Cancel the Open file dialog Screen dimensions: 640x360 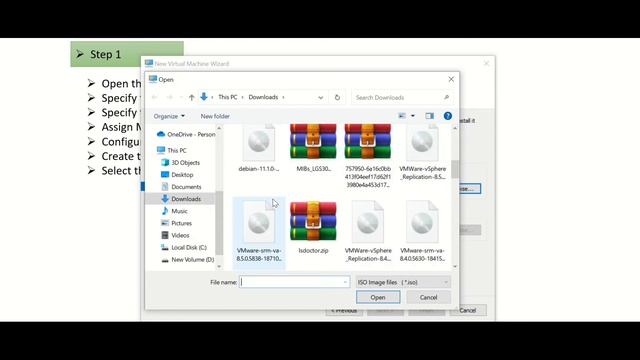click(428, 298)
